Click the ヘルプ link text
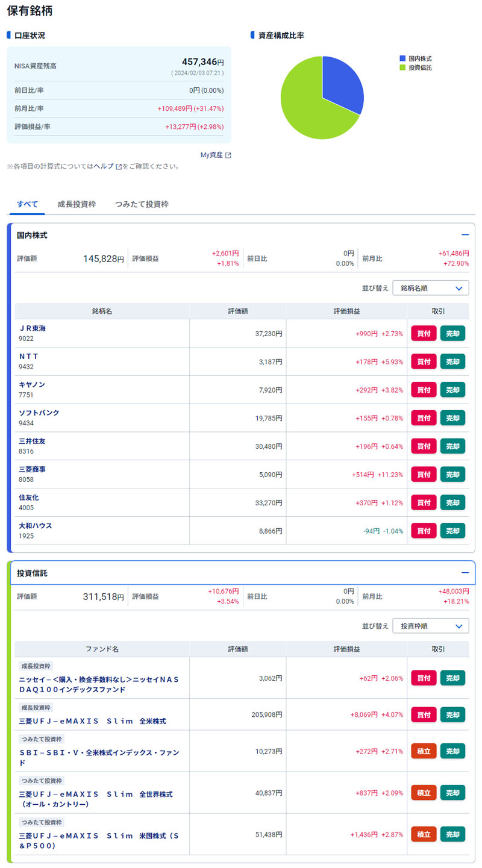Screen dimensions: 482x868 coord(104,166)
